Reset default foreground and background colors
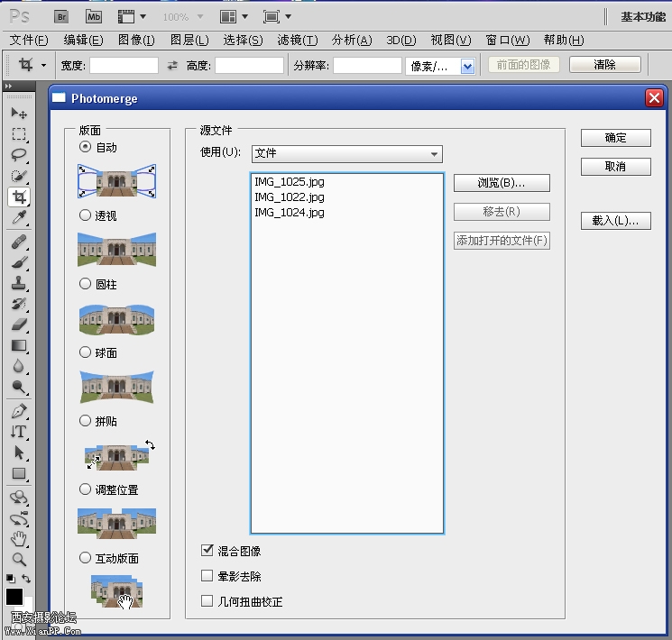Image resolution: width=672 pixels, height=640 pixels. [10, 579]
